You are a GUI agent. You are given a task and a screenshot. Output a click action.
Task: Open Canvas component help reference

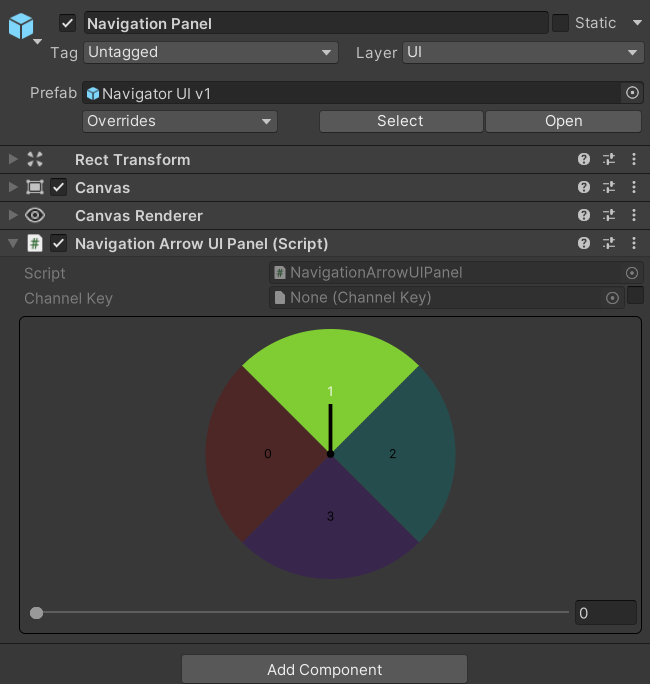click(x=584, y=187)
